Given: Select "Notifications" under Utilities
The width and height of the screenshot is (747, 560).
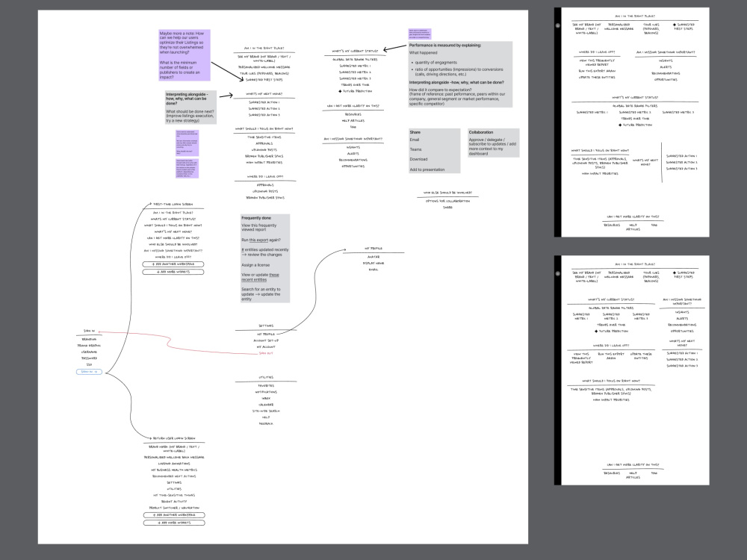Looking at the screenshot, I should point(266,392).
